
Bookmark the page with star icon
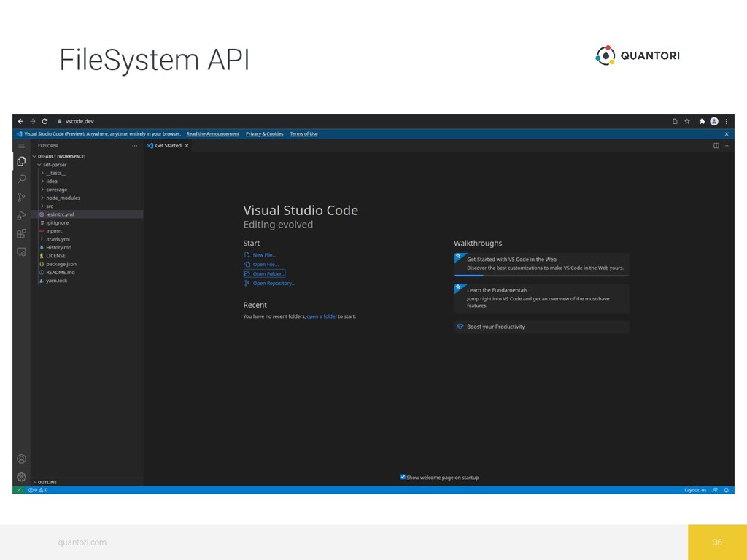point(687,122)
